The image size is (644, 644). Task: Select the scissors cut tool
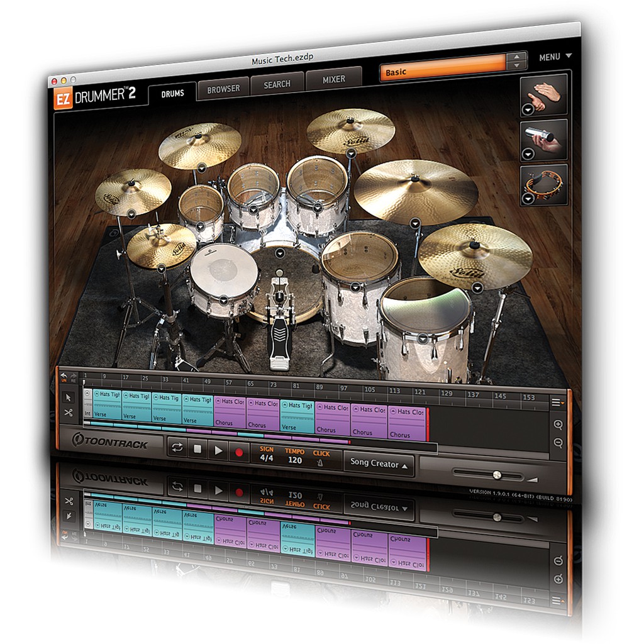click(x=69, y=413)
